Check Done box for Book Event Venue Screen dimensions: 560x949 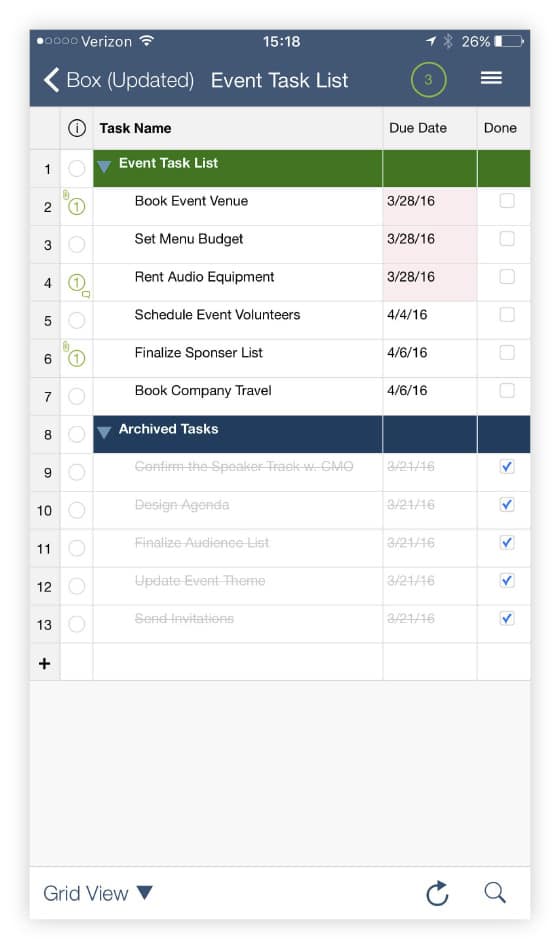[507, 200]
